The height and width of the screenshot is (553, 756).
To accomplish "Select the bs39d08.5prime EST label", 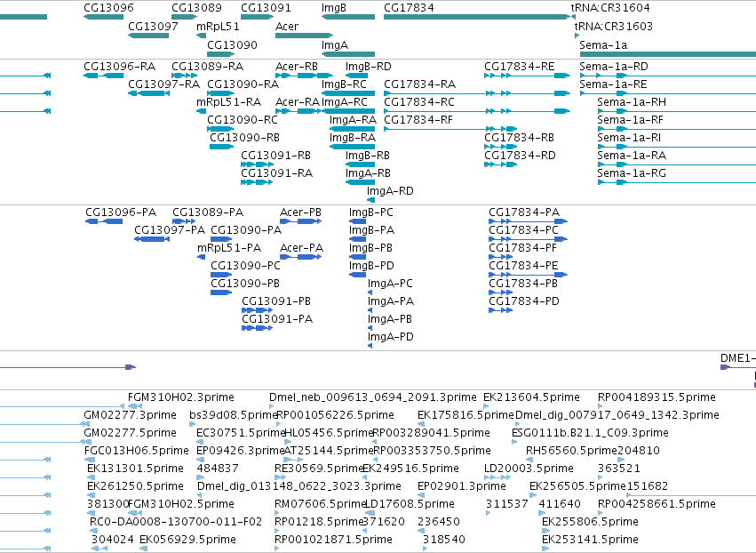I will pyautogui.click(x=234, y=415).
